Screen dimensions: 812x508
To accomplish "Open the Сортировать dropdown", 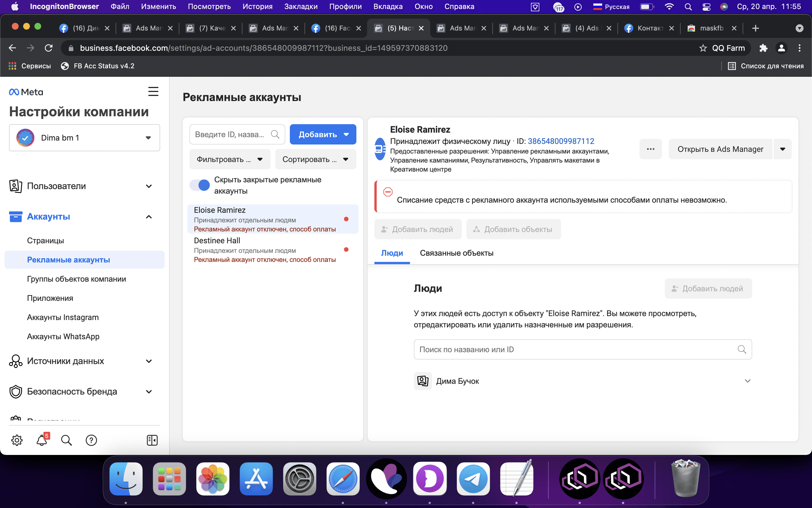I will click(315, 159).
